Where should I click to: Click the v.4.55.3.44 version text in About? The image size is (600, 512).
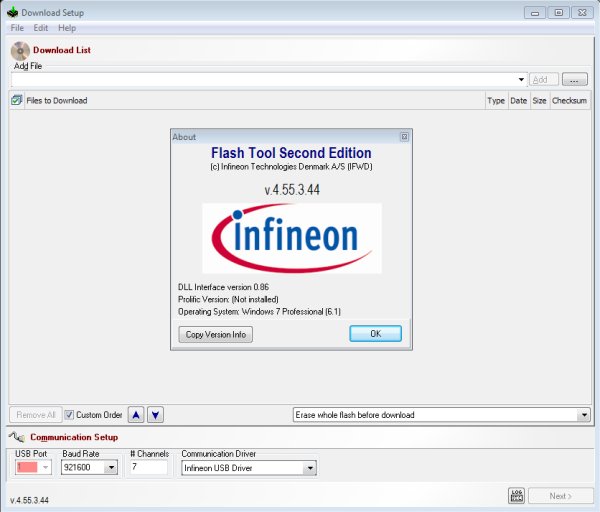pyautogui.click(x=292, y=189)
